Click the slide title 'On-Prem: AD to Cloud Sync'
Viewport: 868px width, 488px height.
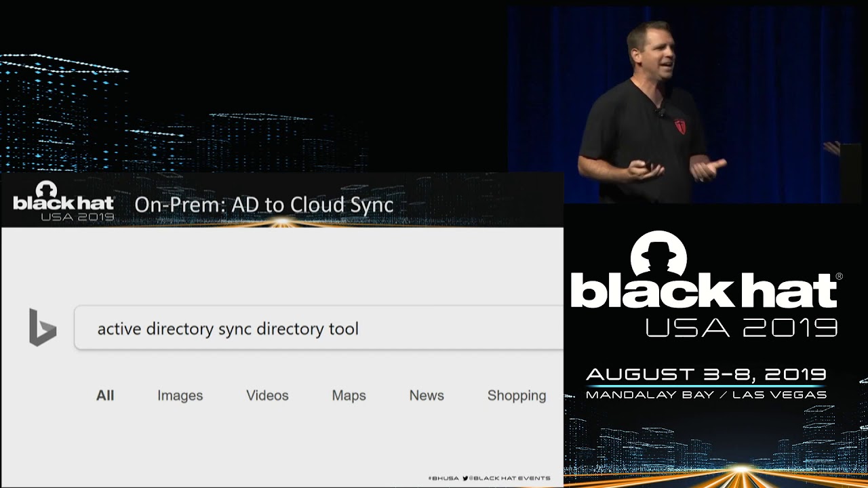pos(264,204)
